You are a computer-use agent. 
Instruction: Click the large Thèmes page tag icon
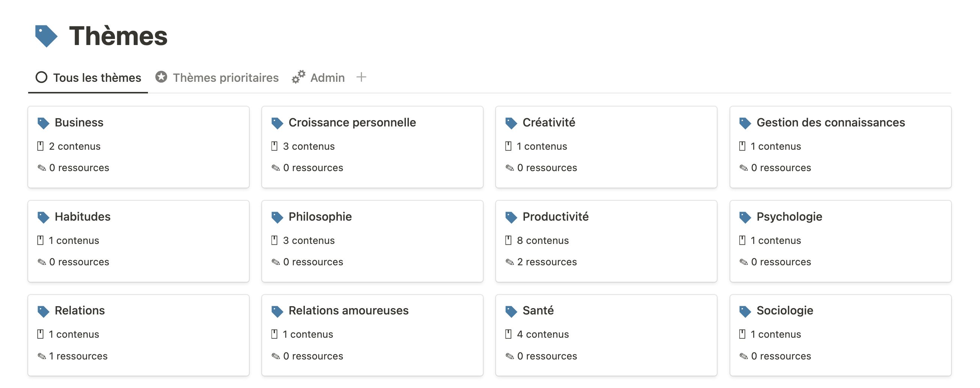click(x=46, y=36)
